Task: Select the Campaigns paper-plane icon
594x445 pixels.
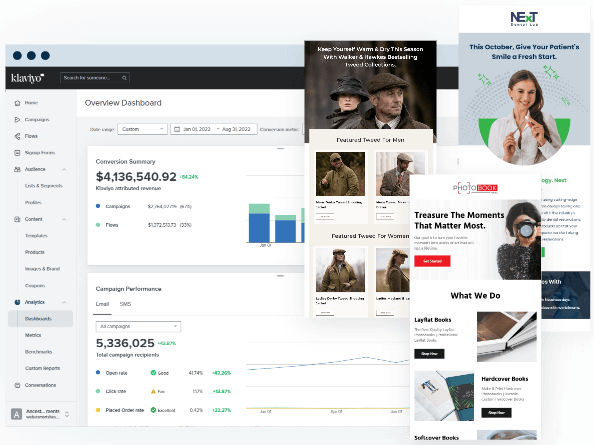Action: pyautogui.click(x=17, y=120)
